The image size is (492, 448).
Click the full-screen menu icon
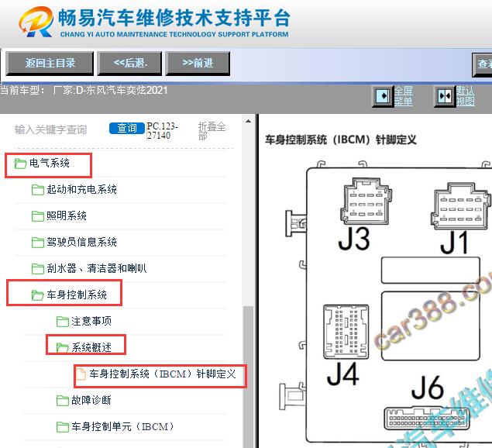click(x=383, y=96)
